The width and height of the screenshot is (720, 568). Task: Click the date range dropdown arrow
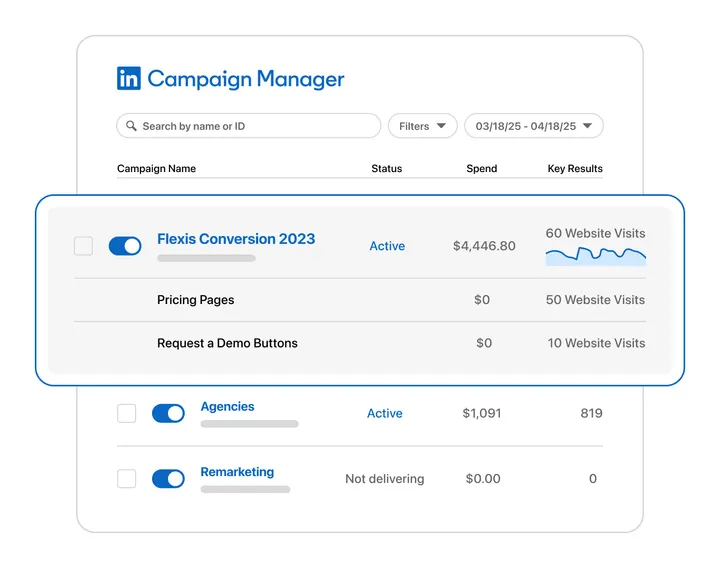pos(587,126)
